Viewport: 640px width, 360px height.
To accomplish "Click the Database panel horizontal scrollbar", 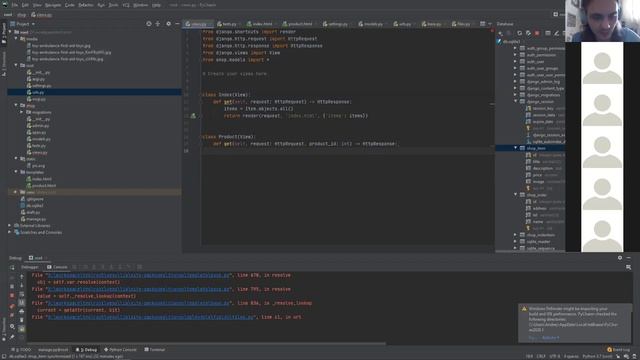I will click(531, 251).
